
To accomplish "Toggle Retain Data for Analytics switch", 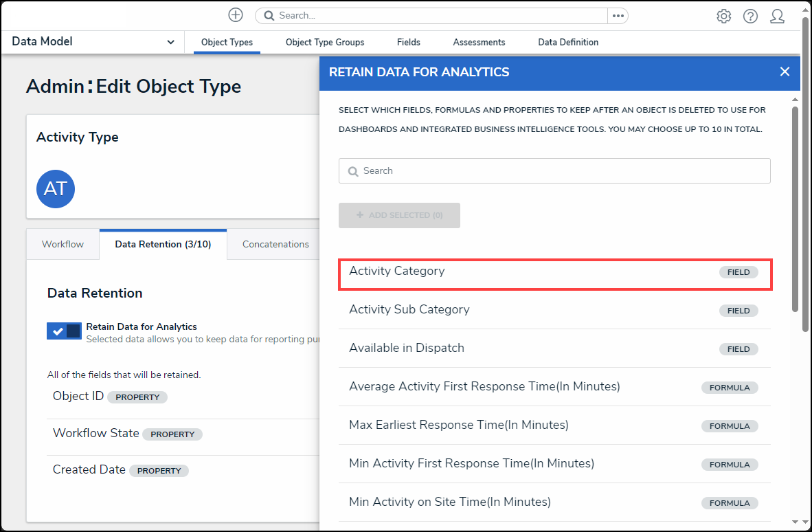I will (64, 331).
